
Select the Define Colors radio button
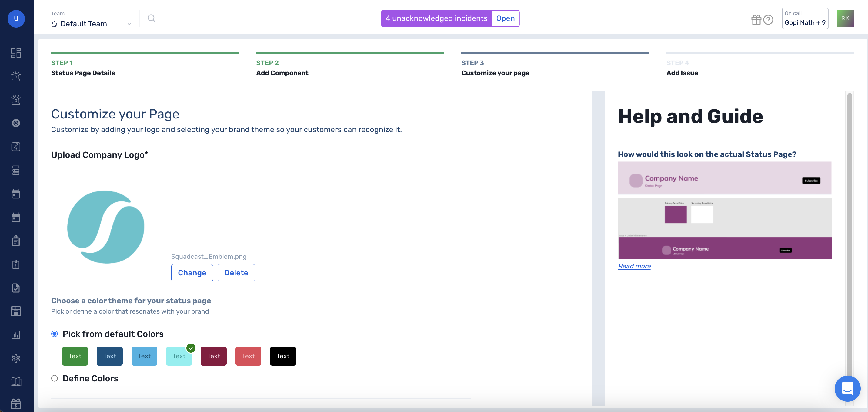[54, 378]
